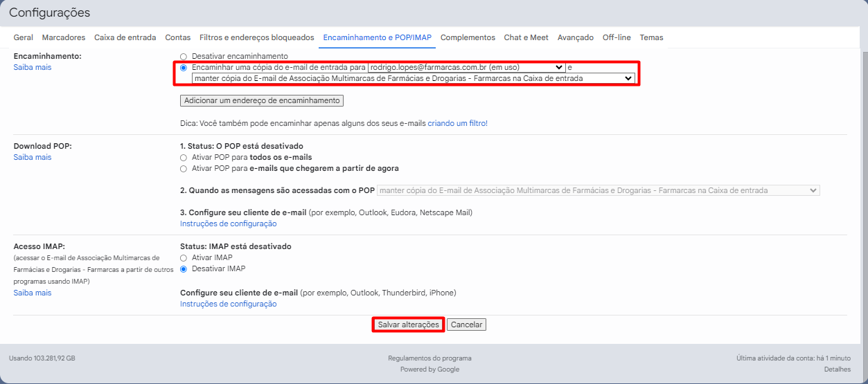Switch to the Temas tab

pos(651,37)
